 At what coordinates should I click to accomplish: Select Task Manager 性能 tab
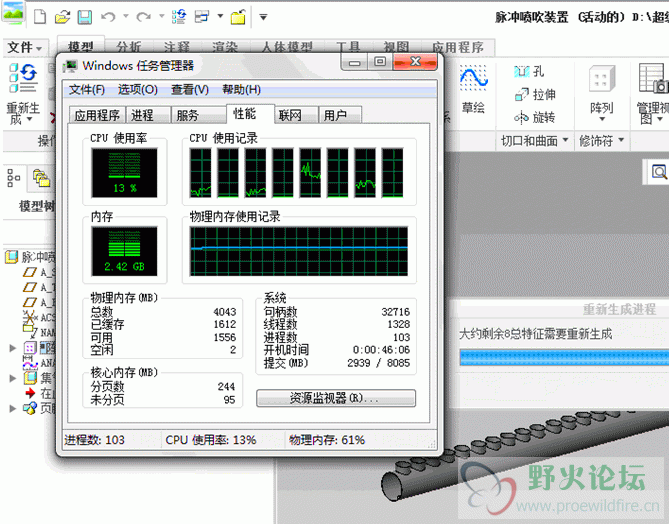[x=250, y=114]
